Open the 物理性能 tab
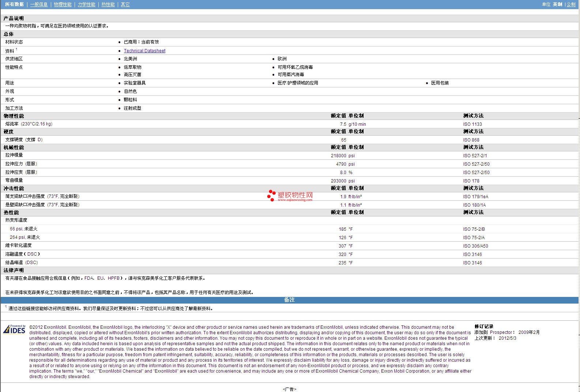This screenshot has height=392, width=580. [x=63, y=4]
